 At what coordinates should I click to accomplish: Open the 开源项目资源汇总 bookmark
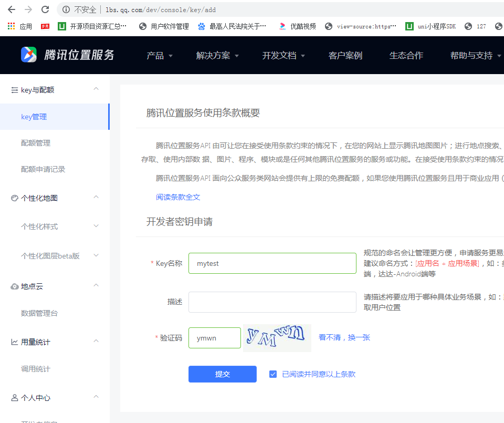pos(92,26)
